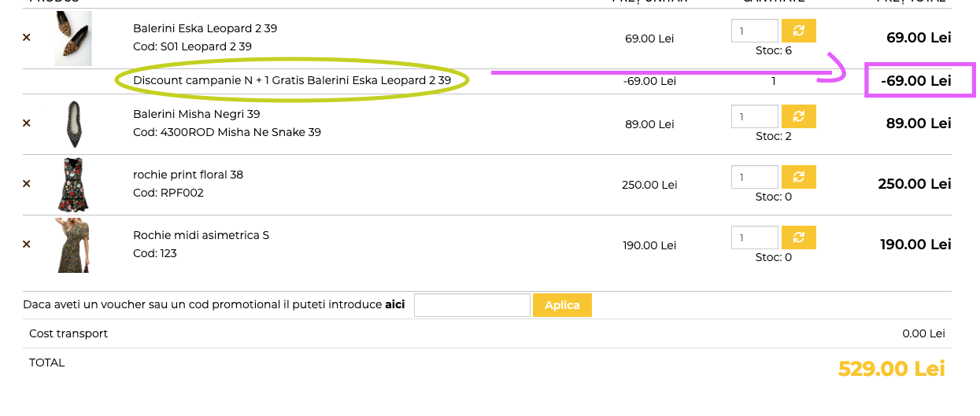
Task: Refresh quantity for rochie print floral
Action: pos(798,177)
